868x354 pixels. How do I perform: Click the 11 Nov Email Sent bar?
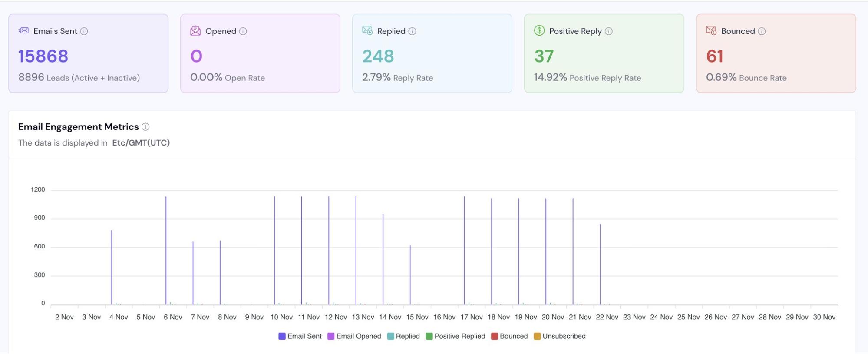(302, 251)
